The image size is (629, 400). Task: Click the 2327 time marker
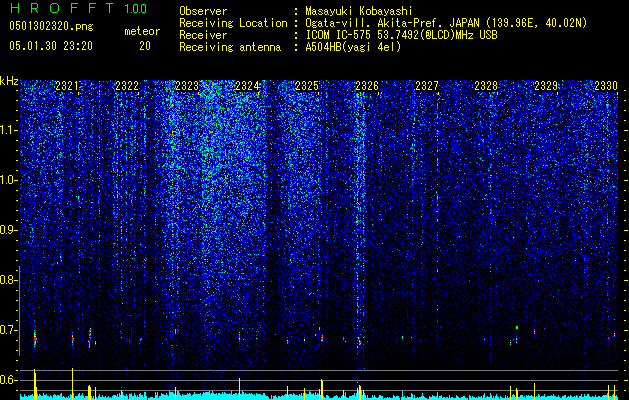[x=427, y=86]
